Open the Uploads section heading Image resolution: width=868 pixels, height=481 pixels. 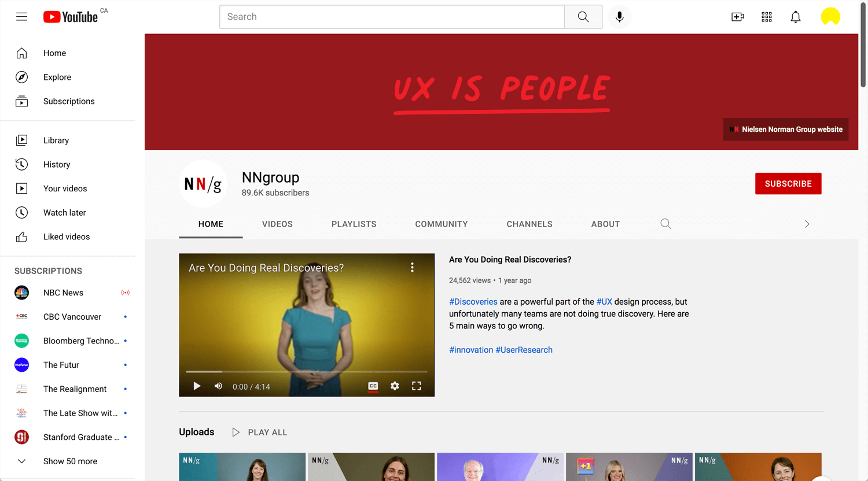pyautogui.click(x=197, y=432)
